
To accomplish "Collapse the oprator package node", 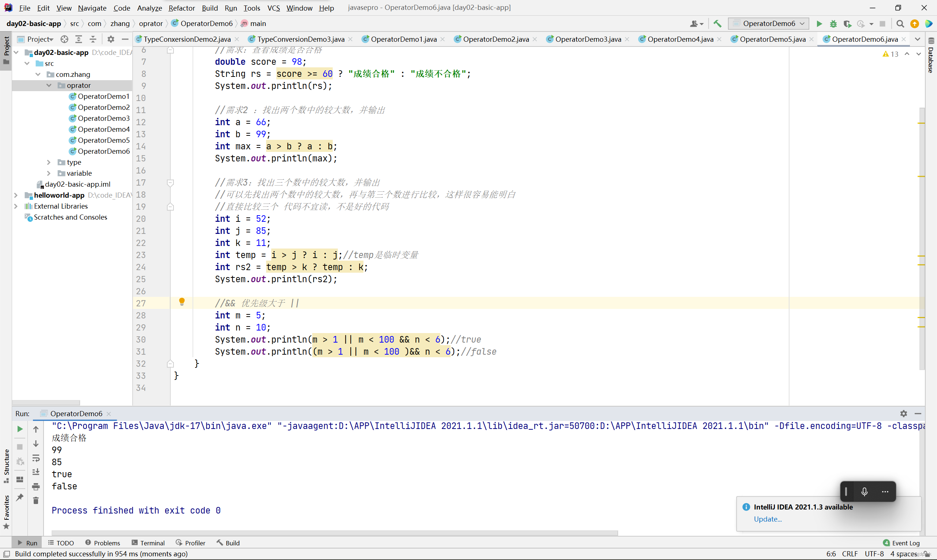I will click(x=49, y=85).
